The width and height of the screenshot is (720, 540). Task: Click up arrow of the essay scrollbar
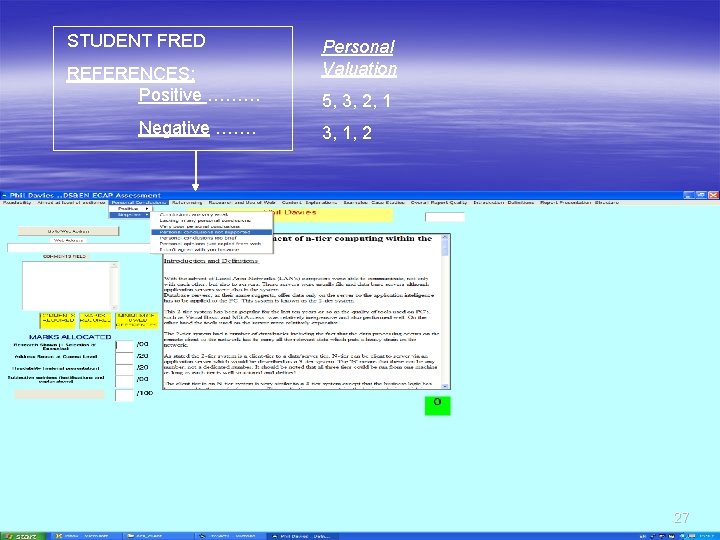(x=444, y=237)
